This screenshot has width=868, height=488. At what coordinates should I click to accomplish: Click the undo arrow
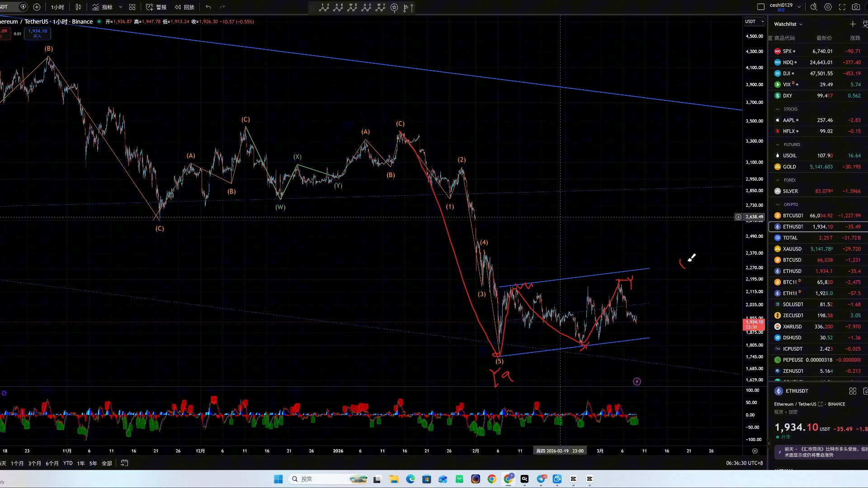pos(208,7)
